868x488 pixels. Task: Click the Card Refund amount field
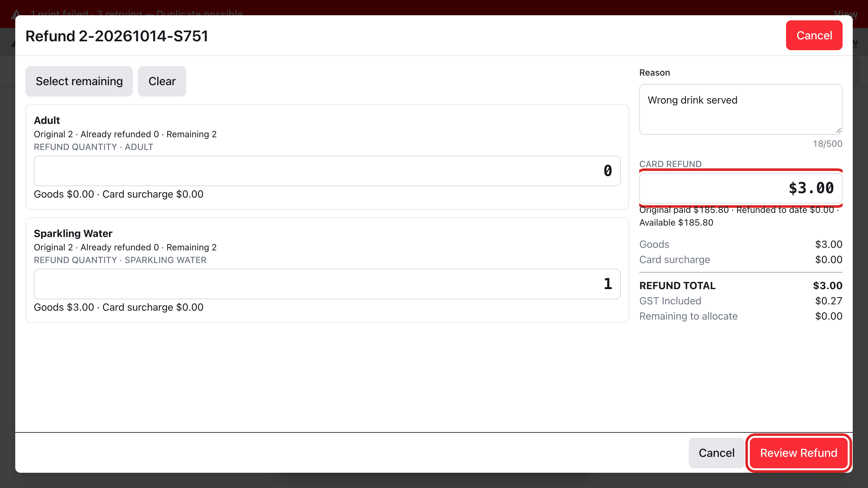click(x=741, y=188)
